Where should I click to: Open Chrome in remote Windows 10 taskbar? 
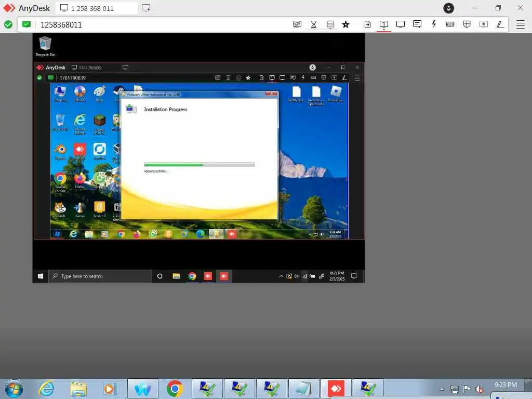pyautogui.click(x=192, y=276)
